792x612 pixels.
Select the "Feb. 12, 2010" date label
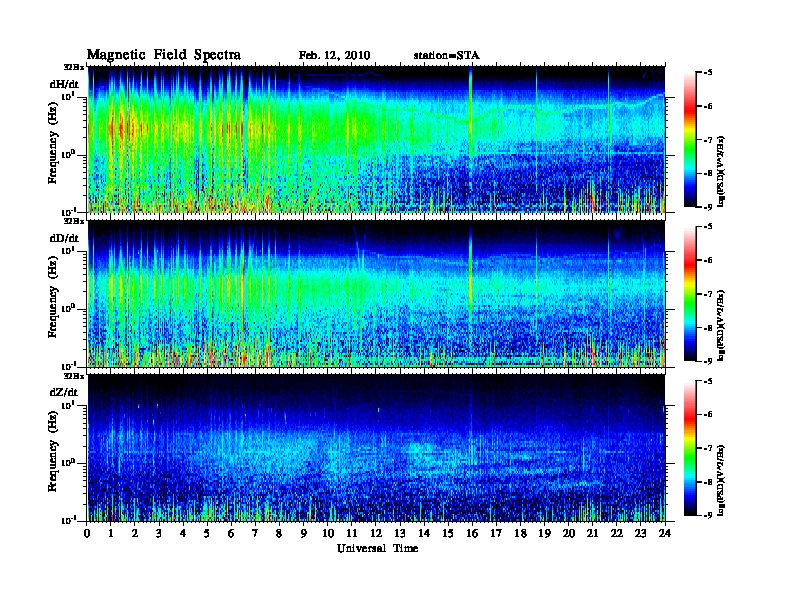pyautogui.click(x=334, y=56)
